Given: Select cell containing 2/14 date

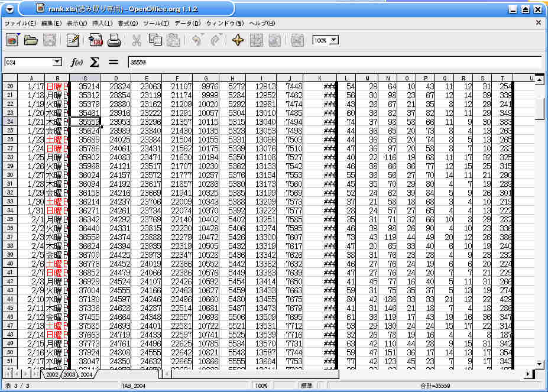Looking at the screenshot, I should (31, 335).
